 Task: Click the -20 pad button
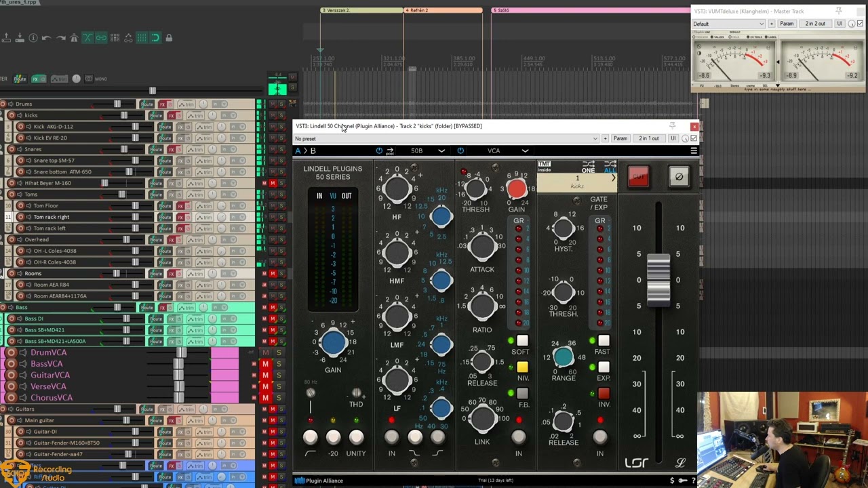tap(333, 438)
